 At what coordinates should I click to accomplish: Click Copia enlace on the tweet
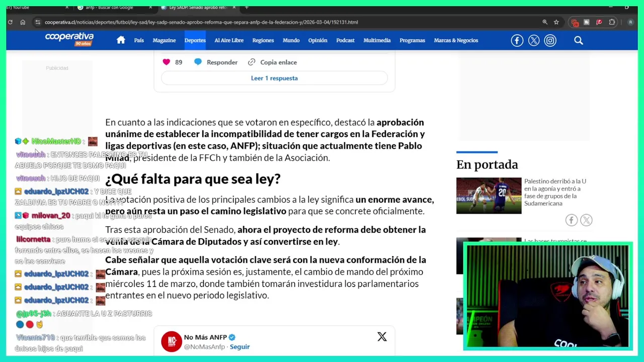tap(278, 62)
